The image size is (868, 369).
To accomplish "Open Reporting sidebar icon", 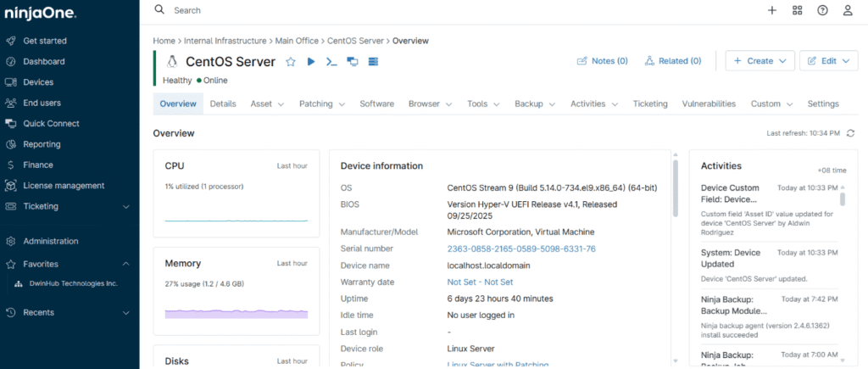I will (x=10, y=144).
